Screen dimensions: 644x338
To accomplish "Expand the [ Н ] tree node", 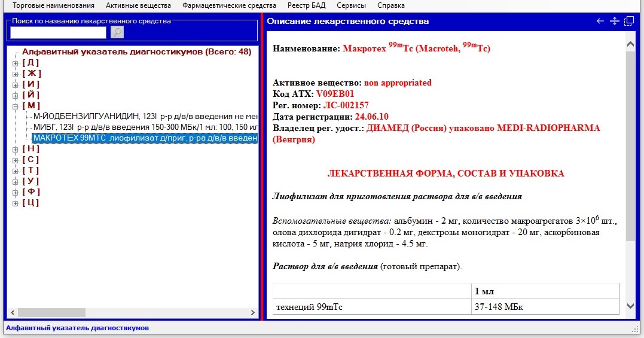I will (x=15, y=150).
